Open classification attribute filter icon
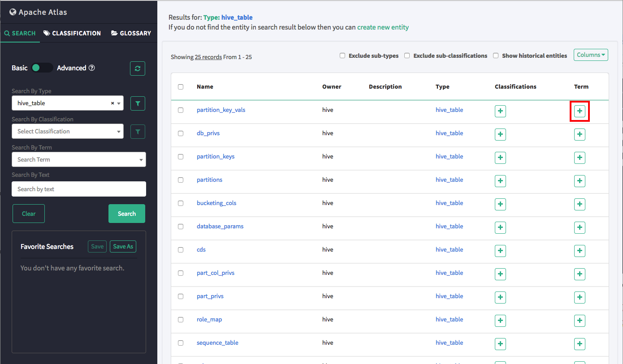This screenshot has width=623, height=364. pyautogui.click(x=138, y=132)
